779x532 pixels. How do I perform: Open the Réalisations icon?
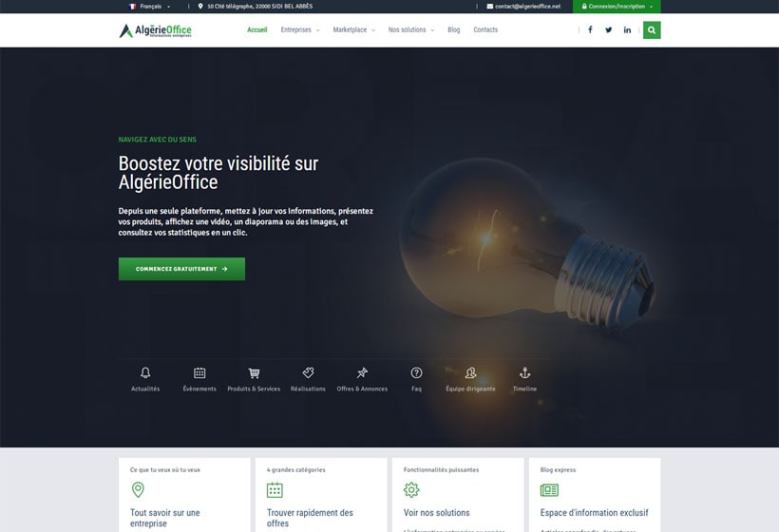pyautogui.click(x=308, y=373)
